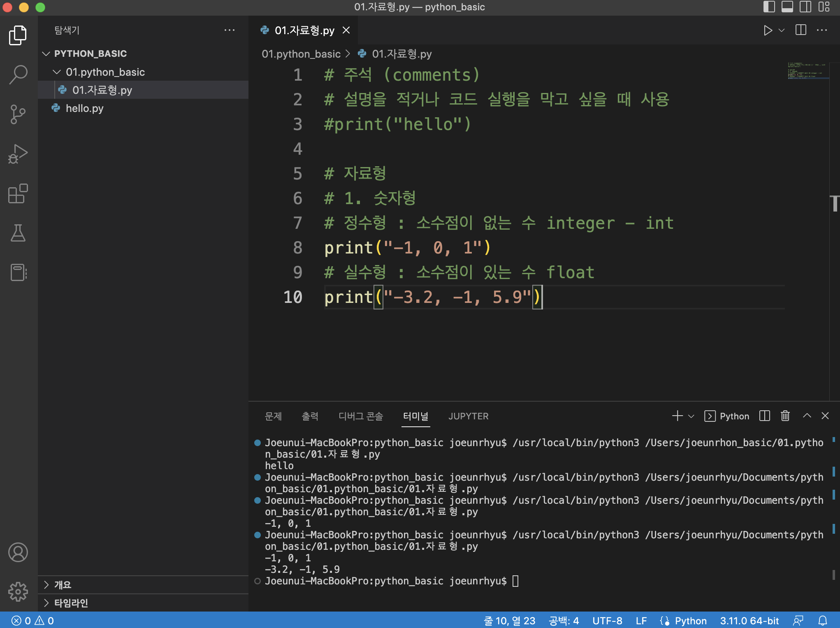Change end of line sequence LF

point(641,621)
